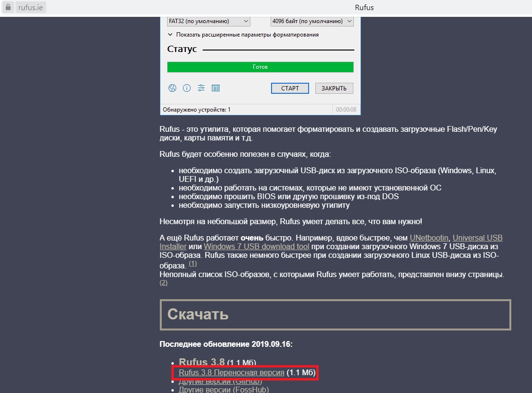Click the padlock icon in address bar
The image size is (532, 393).
pyautogui.click(x=8, y=7)
